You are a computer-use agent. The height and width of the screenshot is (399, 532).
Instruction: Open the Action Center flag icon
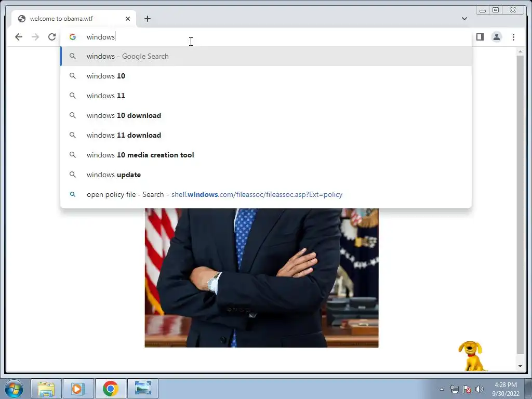click(467, 389)
